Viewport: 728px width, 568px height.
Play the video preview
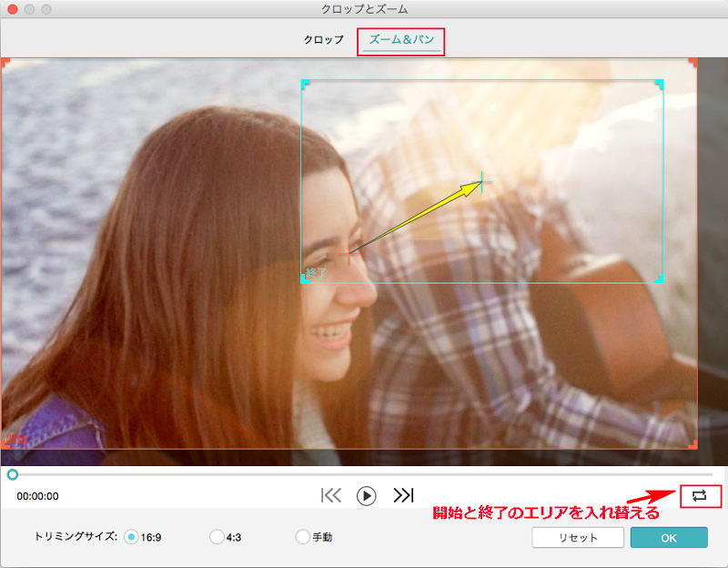(367, 495)
